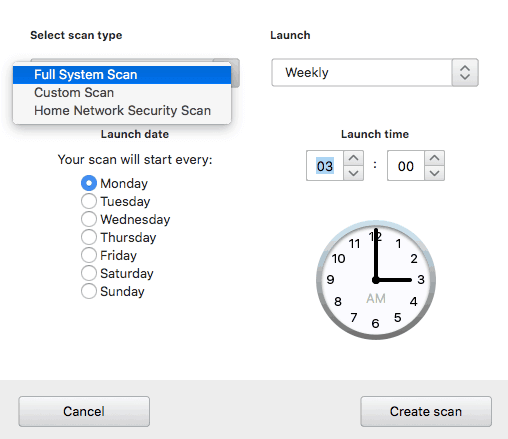This screenshot has height=439, width=508.
Task: Decrease the launch minutes with down arrow
Action: tap(434, 173)
